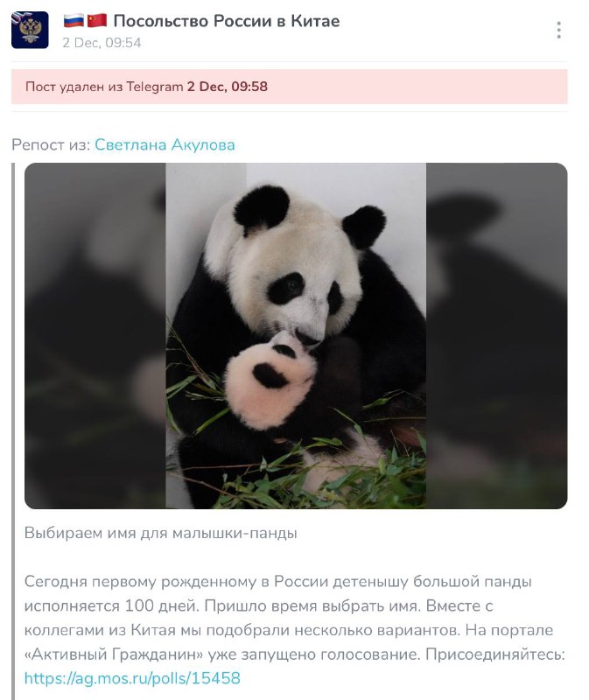Open the three-dot post options menu

[x=558, y=30]
